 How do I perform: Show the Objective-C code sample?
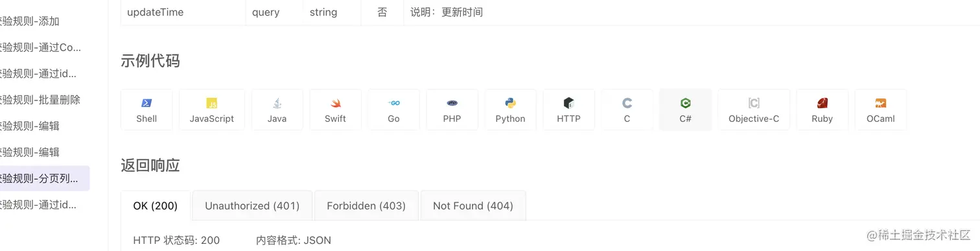[x=754, y=110]
